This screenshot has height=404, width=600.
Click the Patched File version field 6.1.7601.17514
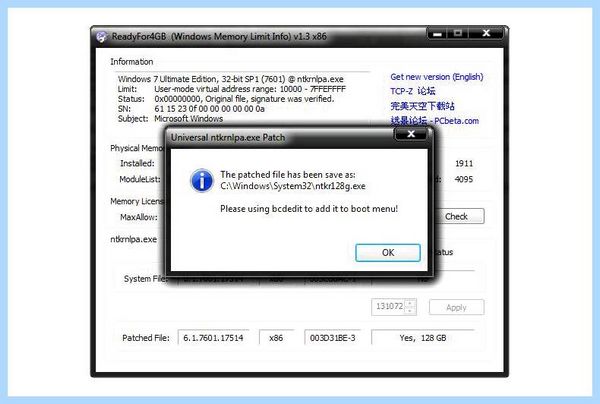click(213, 338)
